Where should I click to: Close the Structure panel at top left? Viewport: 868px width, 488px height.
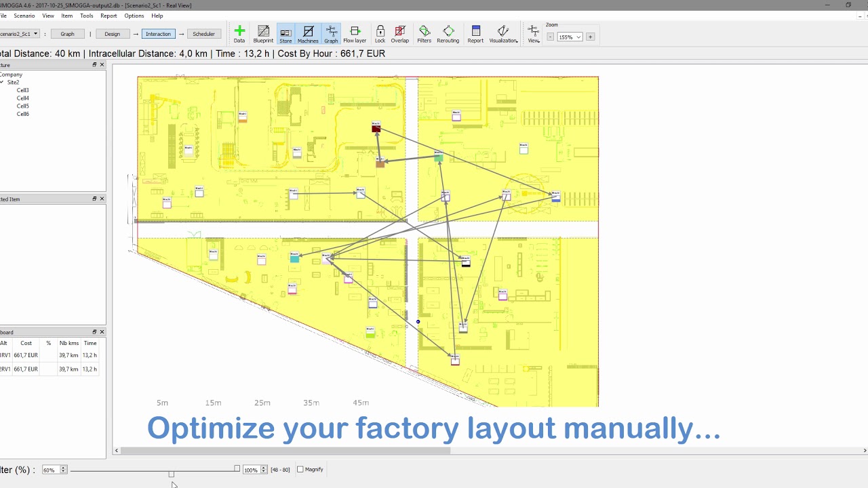[102, 64]
